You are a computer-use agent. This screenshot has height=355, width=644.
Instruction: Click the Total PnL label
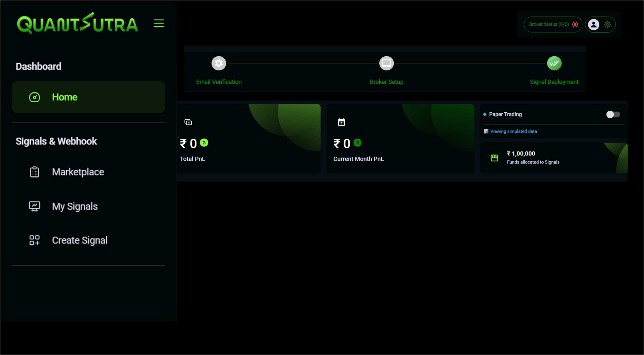(192, 159)
